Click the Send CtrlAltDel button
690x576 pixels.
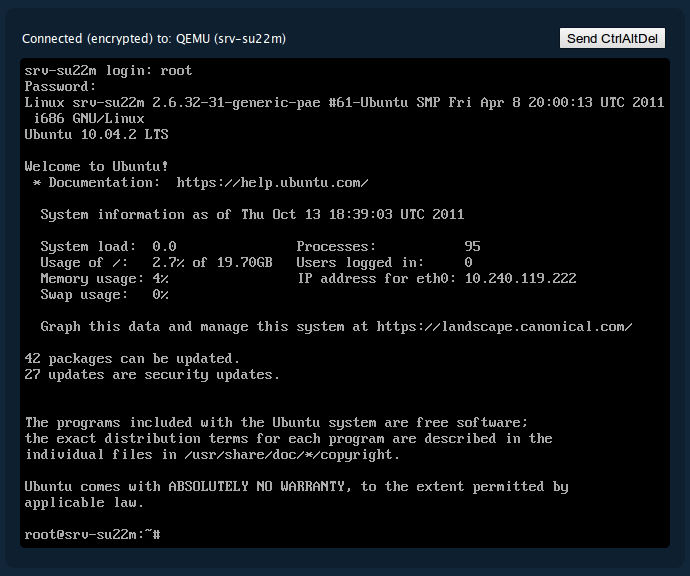point(612,38)
